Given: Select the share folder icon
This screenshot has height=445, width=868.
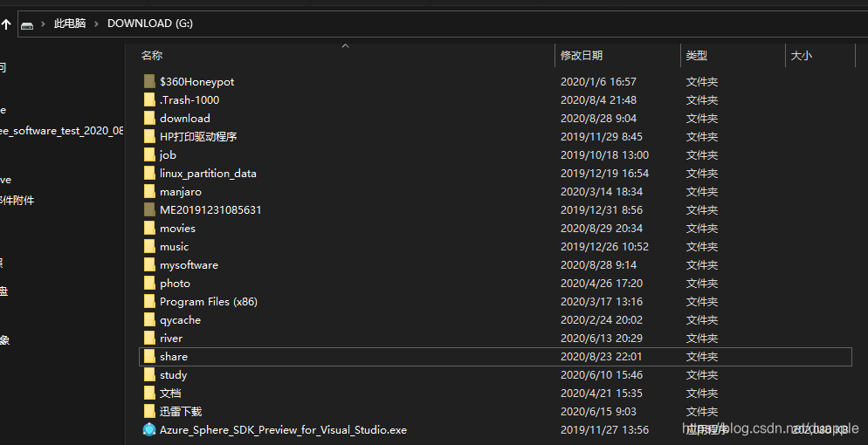Looking at the screenshot, I should (x=149, y=357).
